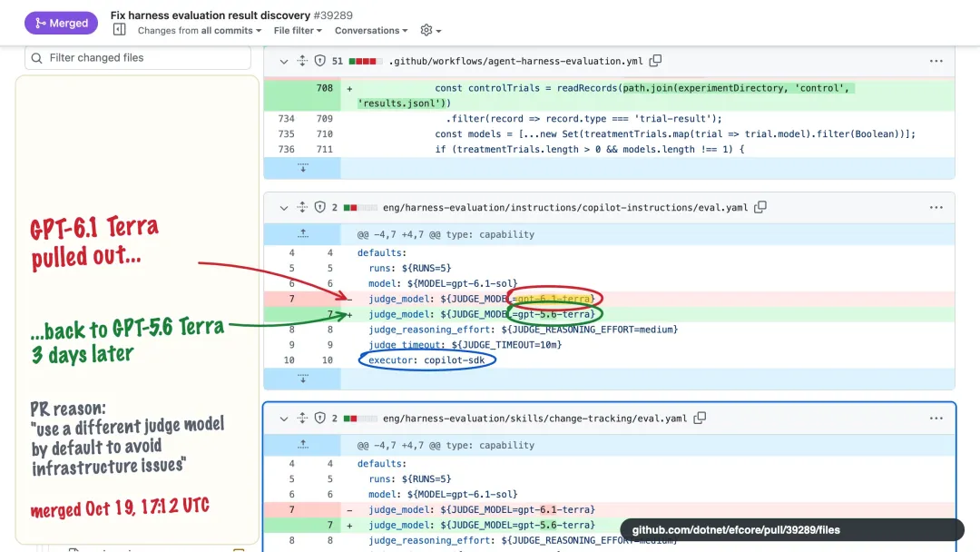The image size is (980, 552).
Task: Copy path of change-tracking/eval.yaml file
Action: [x=700, y=418]
